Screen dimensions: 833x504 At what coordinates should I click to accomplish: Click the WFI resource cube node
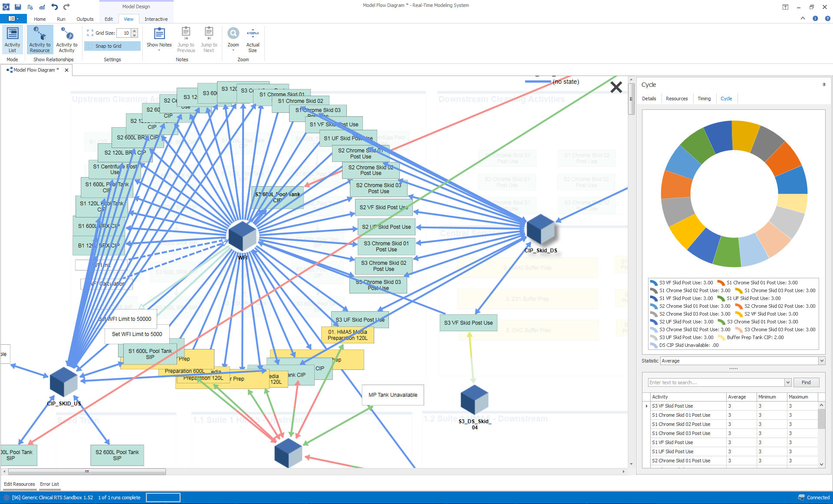[x=242, y=236]
